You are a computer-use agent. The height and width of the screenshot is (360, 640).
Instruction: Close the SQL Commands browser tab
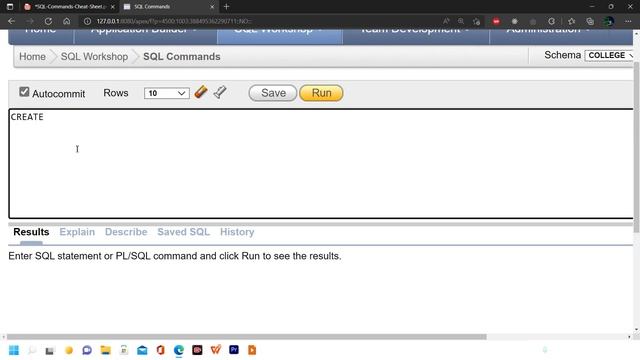(x=212, y=7)
